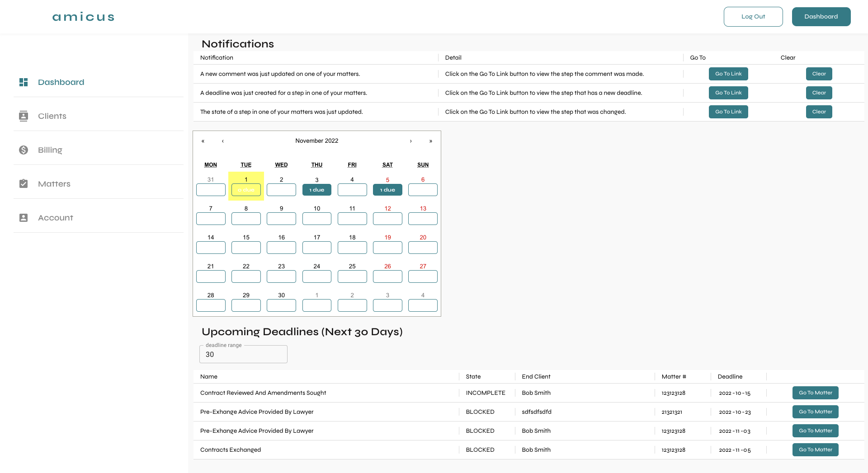The width and height of the screenshot is (868, 473).
Task: Open Billing via the dollar sign icon
Action: pyautogui.click(x=24, y=150)
